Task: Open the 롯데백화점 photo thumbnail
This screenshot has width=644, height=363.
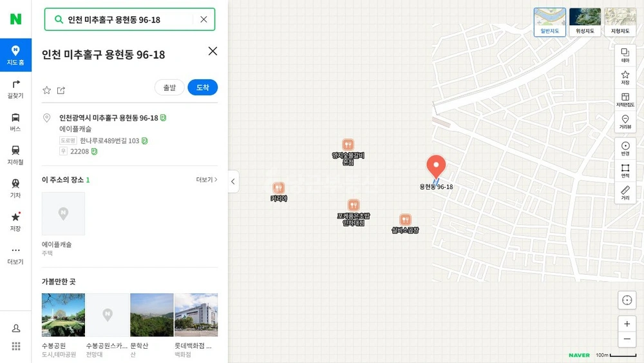Action: (x=196, y=315)
